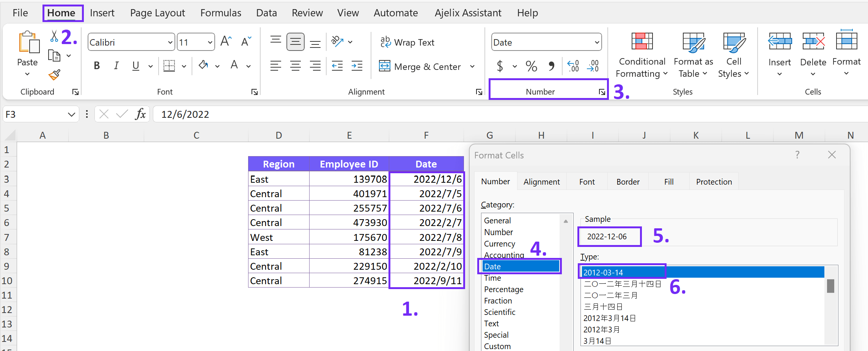Screen dimensions: 868x351
Task: Open the Alignment tab in Format Cells
Action: pos(542,181)
